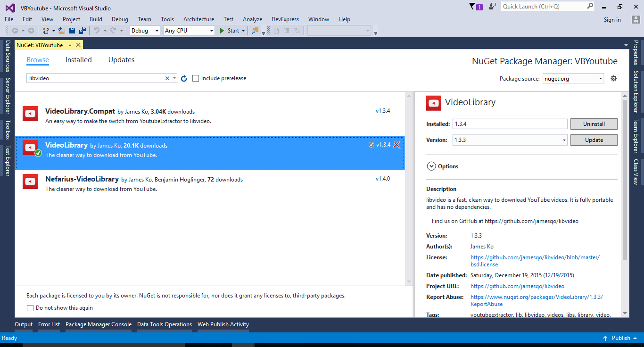Screen dimensions: 644x347
Task: Open the notifications flag icon
Action: [x=472, y=6]
